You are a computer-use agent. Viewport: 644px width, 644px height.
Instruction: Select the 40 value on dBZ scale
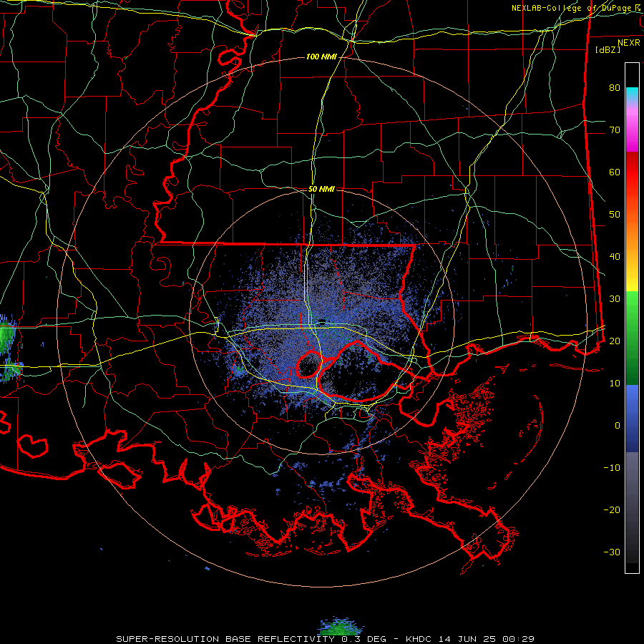tap(615, 257)
